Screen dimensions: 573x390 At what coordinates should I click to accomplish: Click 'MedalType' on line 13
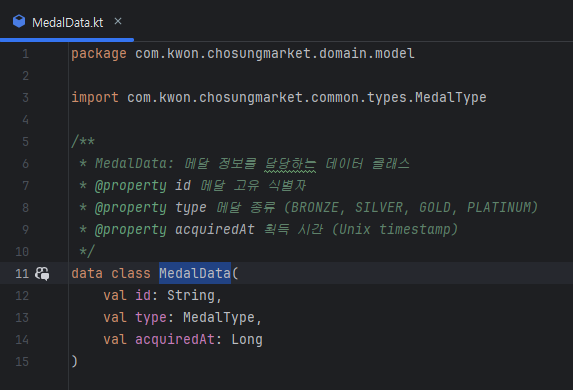coord(219,317)
